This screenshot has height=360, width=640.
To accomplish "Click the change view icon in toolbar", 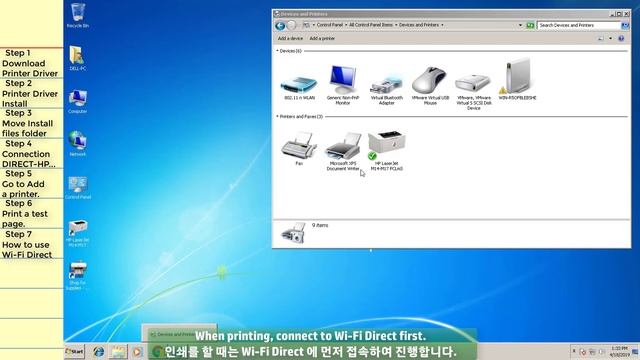I will [600, 38].
